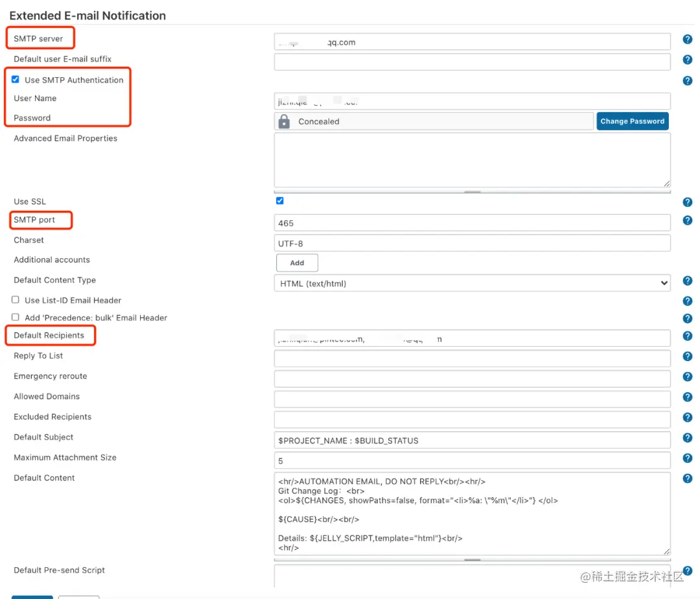Open help for Default Content
The height and width of the screenshot is (599, 700).
[687, 478]
